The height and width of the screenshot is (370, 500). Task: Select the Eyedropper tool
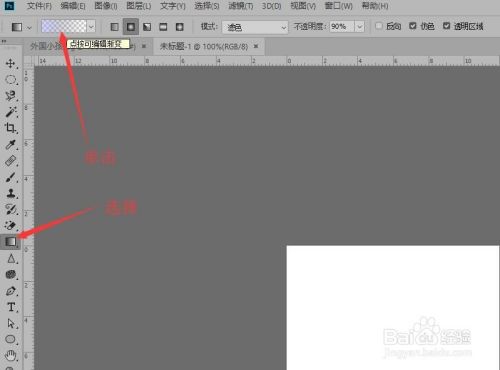click(10, 144)
